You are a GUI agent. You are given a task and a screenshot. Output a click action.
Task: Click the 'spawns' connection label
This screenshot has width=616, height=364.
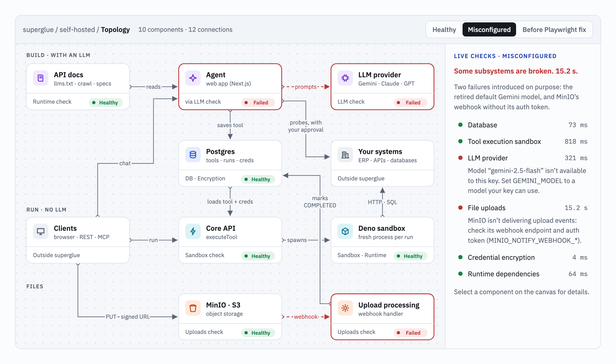pos(297,240)
